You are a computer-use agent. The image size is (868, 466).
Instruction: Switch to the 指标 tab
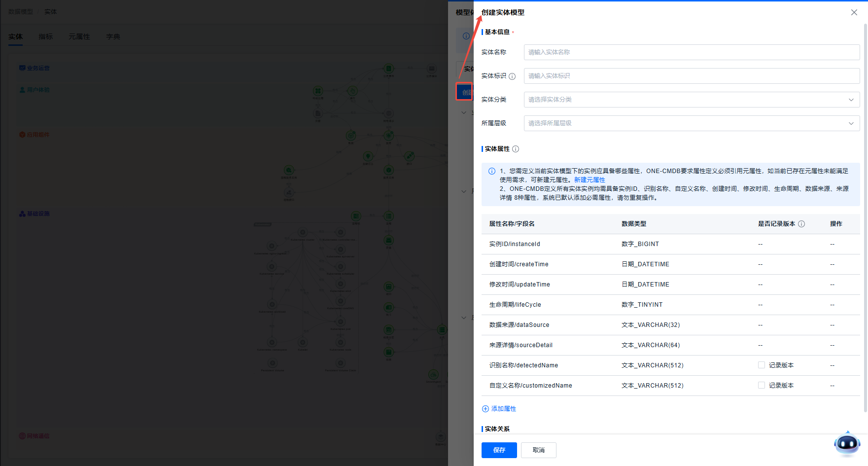click(46, 36)
